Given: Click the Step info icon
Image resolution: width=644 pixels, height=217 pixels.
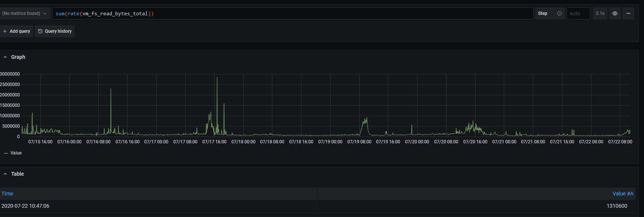Looking at the screenshot, I should [559, 13].
